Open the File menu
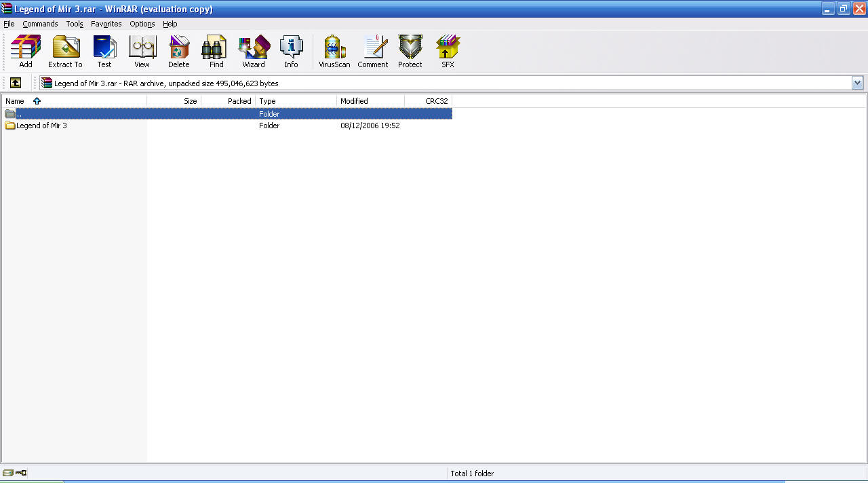The height and width of the screenshot is (483, 868). tap(9, 24)
